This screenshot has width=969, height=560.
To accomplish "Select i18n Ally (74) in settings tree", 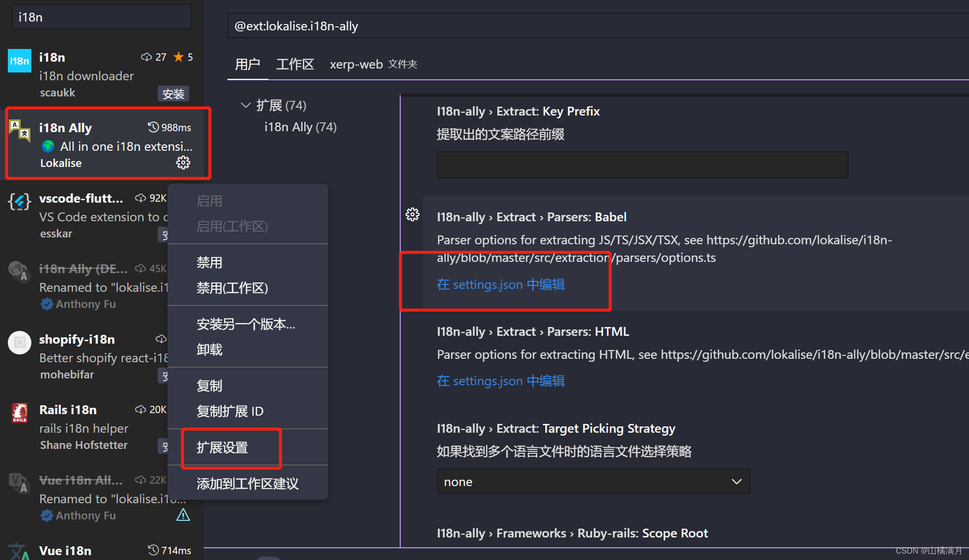I will pos(300,127).
